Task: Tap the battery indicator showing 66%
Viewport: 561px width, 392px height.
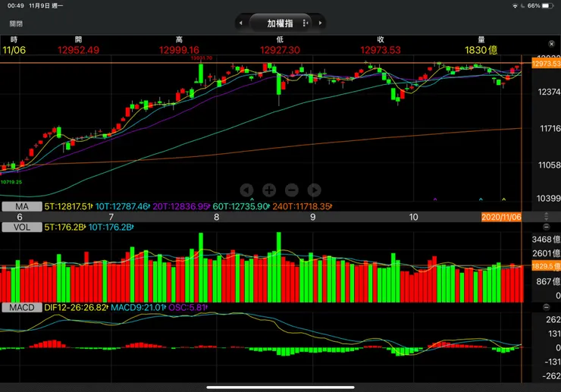Action: 541,6
